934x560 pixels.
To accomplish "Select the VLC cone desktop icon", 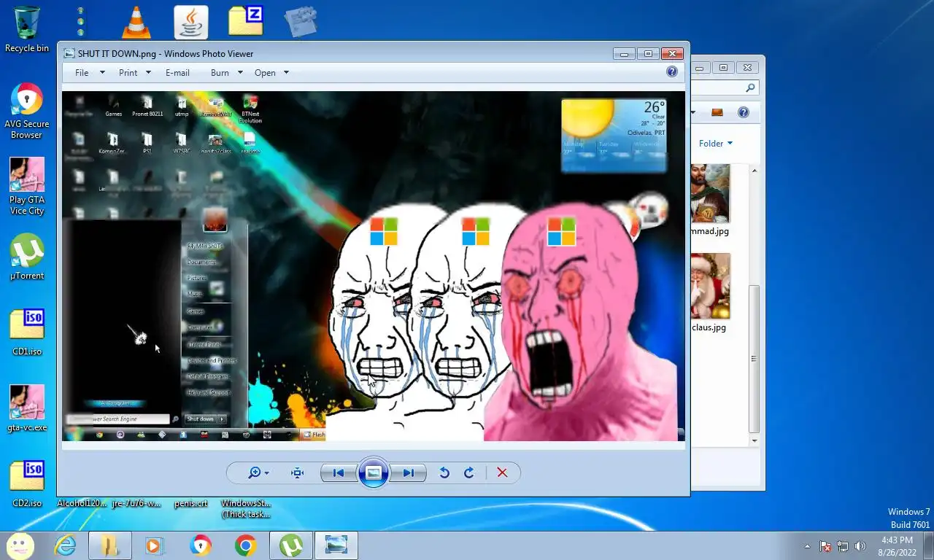I will click(x=136, y=22).
